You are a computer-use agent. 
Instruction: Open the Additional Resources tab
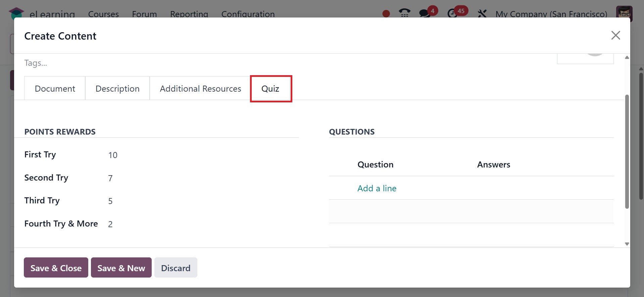200,89
